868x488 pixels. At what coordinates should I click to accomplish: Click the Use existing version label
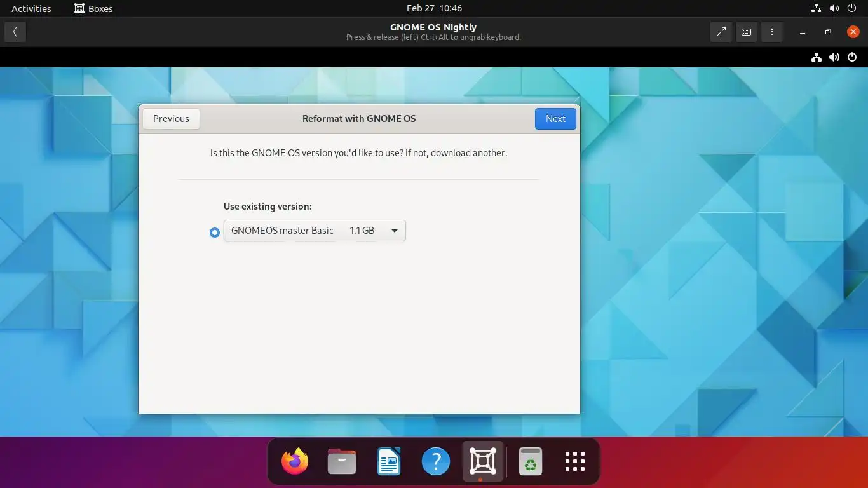[268, 207]
